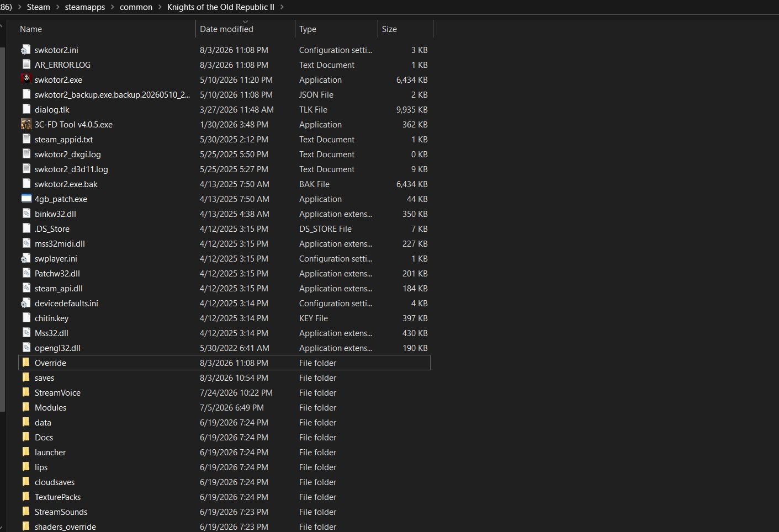779x532 pixels.
Task: Click the date 7/5/2026 6:49 PM
Action: coord(232,407)
